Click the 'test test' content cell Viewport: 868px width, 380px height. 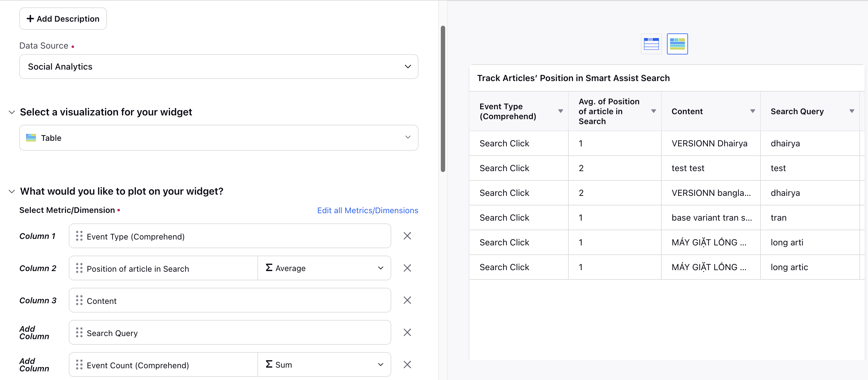pyautogui.click(x=711, y=168)
